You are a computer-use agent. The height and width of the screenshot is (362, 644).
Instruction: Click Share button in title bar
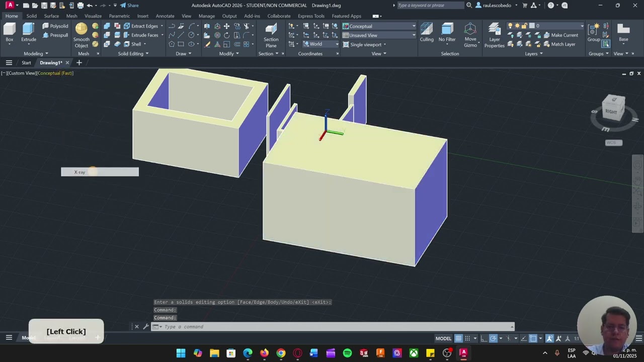tap(129, 6)
